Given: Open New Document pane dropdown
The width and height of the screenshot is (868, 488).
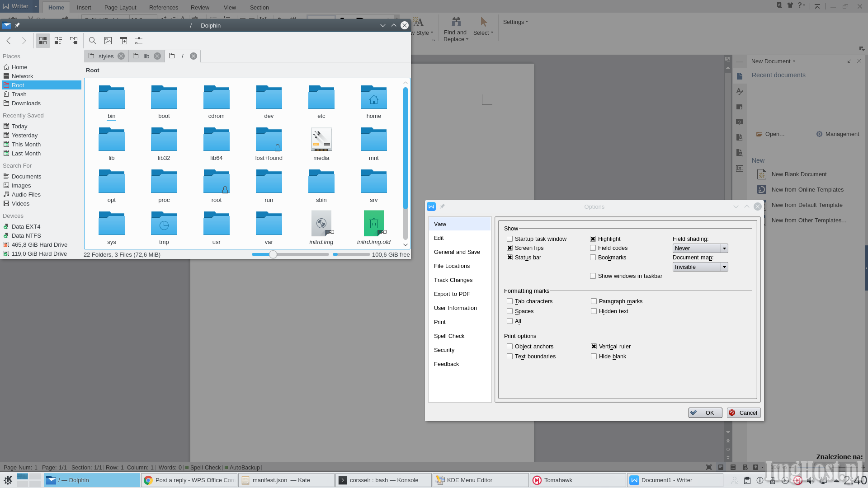Looking at the screenshot, I should pyautogui.click(x=773, y=61).
